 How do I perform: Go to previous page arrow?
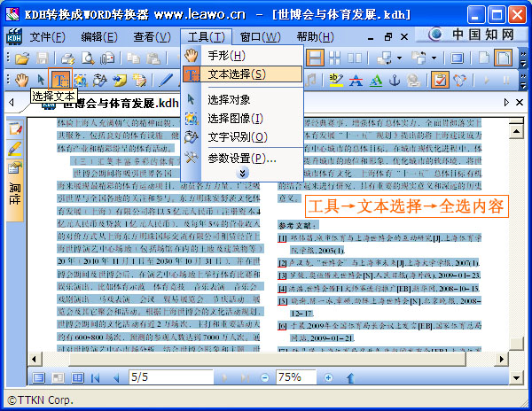[116, 377]
